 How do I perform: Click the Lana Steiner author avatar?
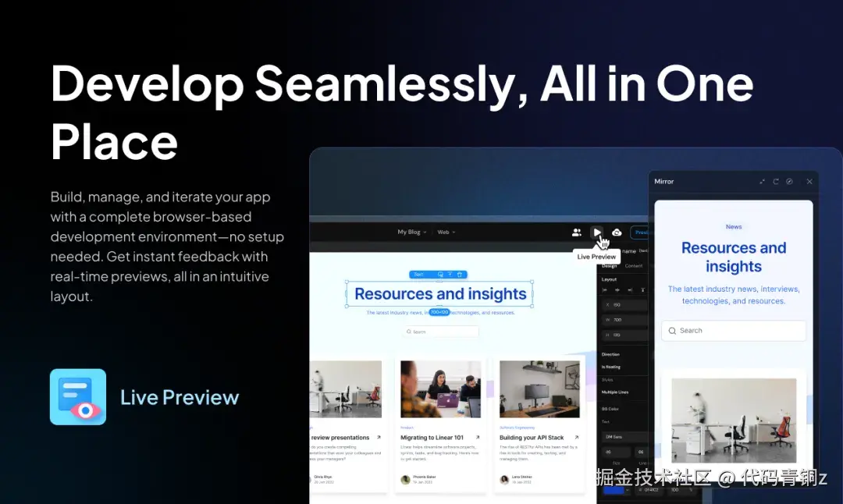click(x=504, y=479)
